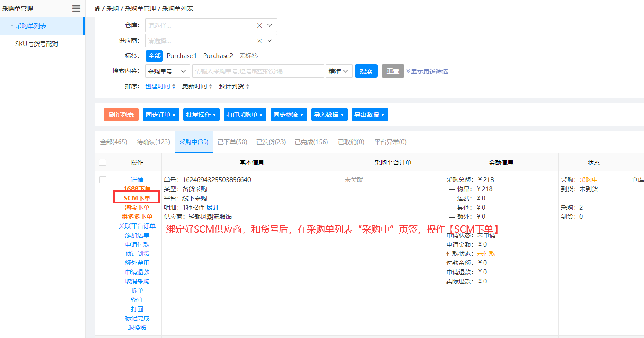
Task: Expand the 批量操作 dropdown button
Action: click(201, 115)
